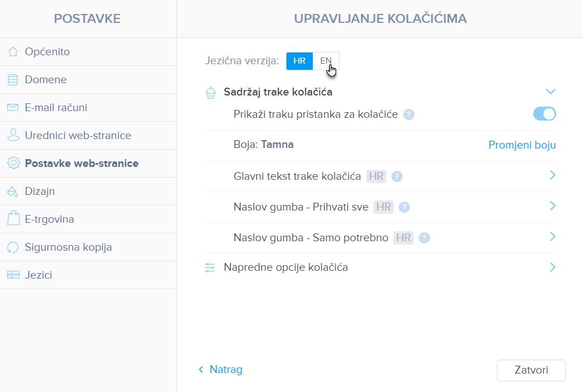Viewport: 583px width, 392px height.
Task: Open Urednici web-stranice section
Action: (88, 135)
